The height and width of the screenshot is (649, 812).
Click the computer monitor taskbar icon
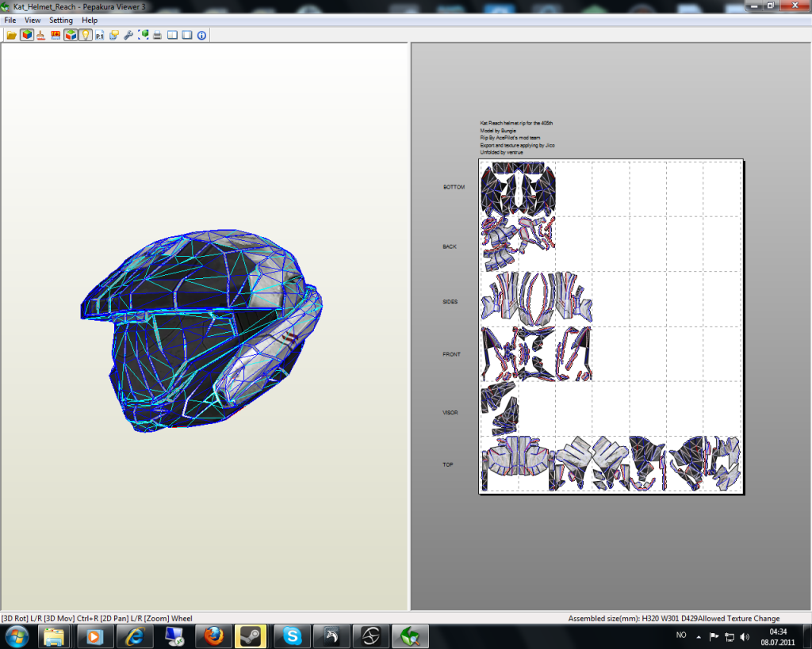174,636
